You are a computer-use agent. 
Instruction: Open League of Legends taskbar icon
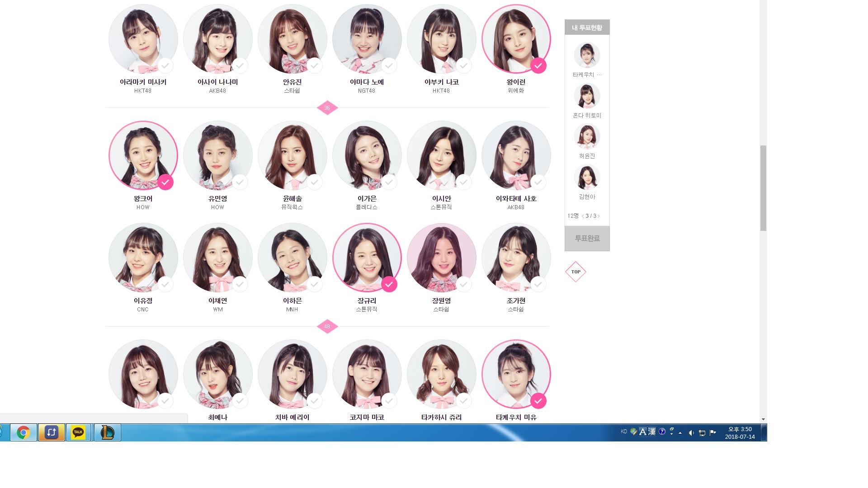click(107, 432)
